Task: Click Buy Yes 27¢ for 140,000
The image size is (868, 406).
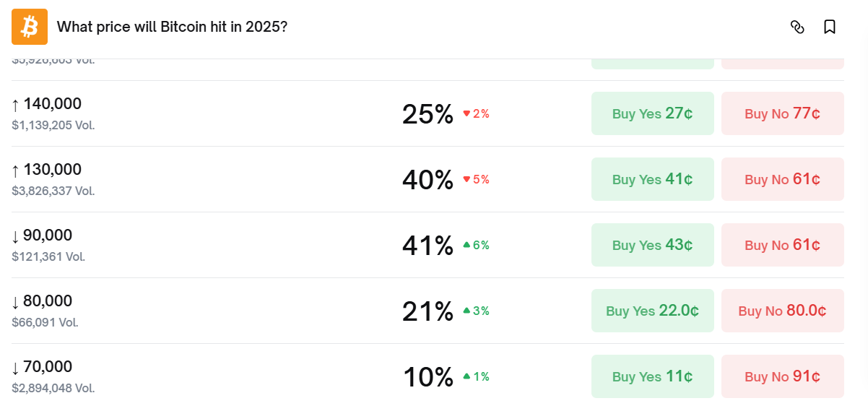Action: click(x=652, y=113)
